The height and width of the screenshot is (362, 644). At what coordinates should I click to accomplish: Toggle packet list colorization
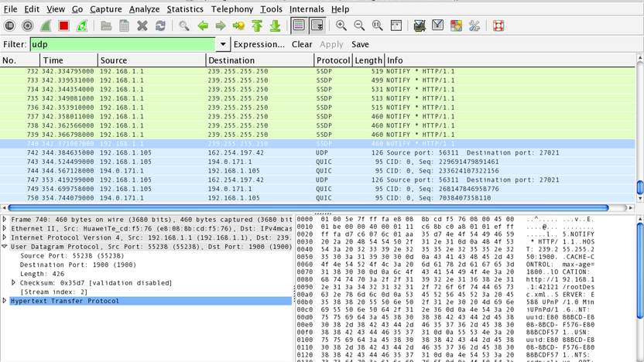pyautogui.click(x=299, y=26)
